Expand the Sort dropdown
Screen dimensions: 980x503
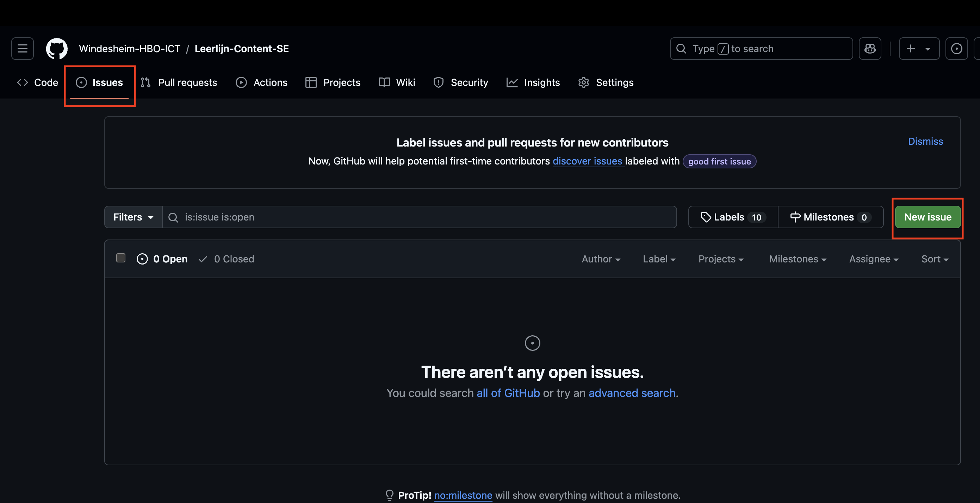[x=935, y=259]
